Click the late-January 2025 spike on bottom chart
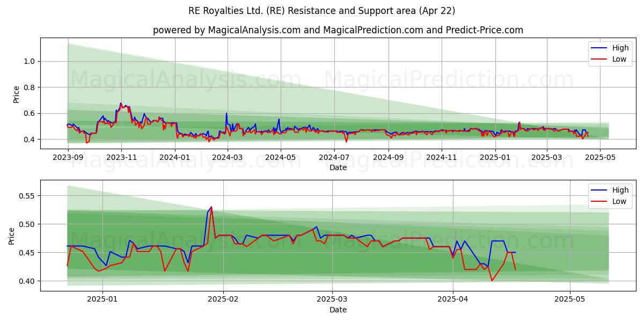 [211, 207]
